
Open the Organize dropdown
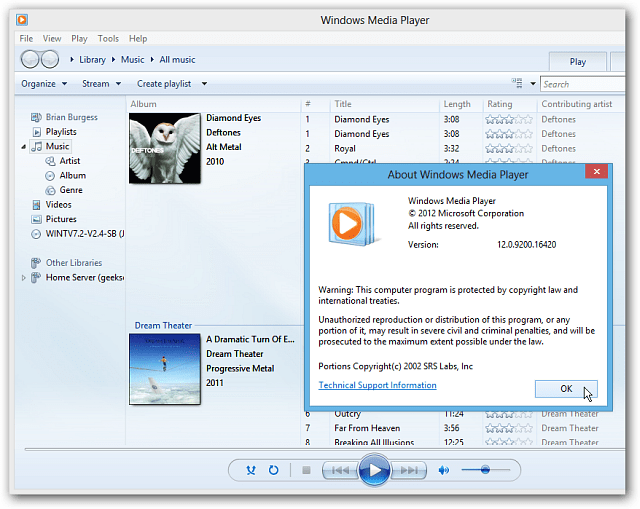coord(44,84)
